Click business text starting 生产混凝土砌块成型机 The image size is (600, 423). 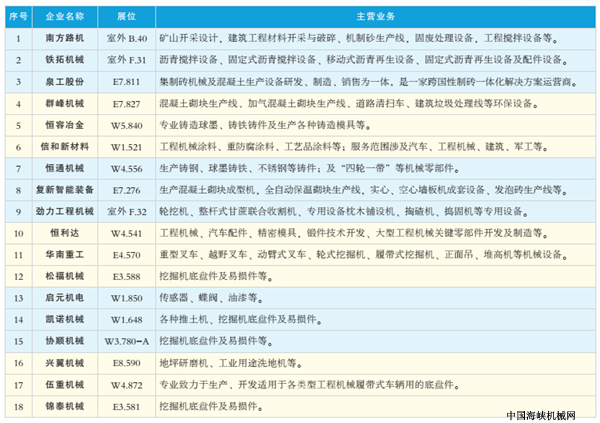point(364,190)
